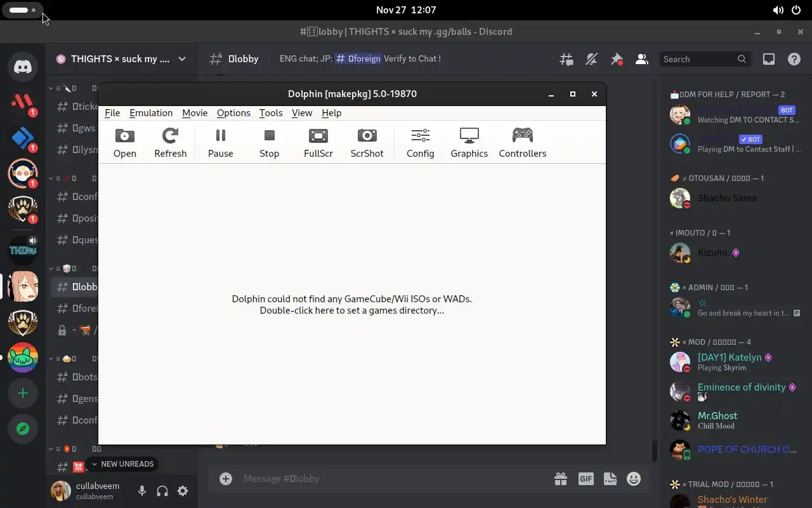Mute microphone in Discord user panel
The image size is (812, 508).
click(142, 491)
